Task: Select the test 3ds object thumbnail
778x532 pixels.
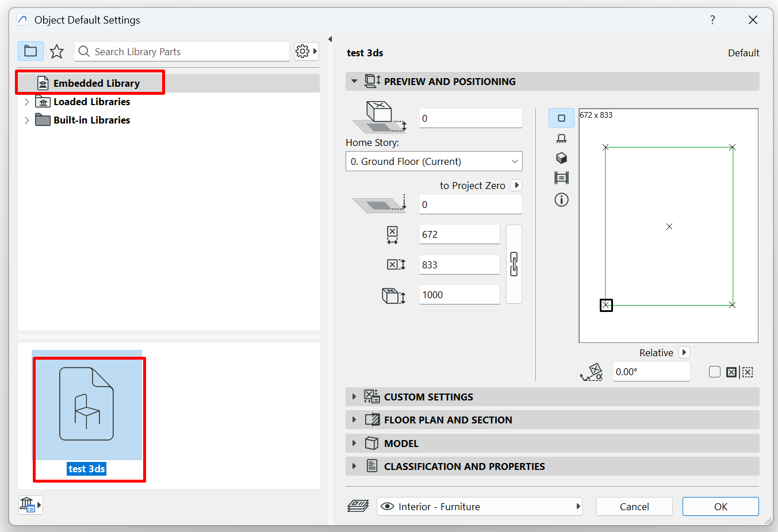Action: point(87,405)
